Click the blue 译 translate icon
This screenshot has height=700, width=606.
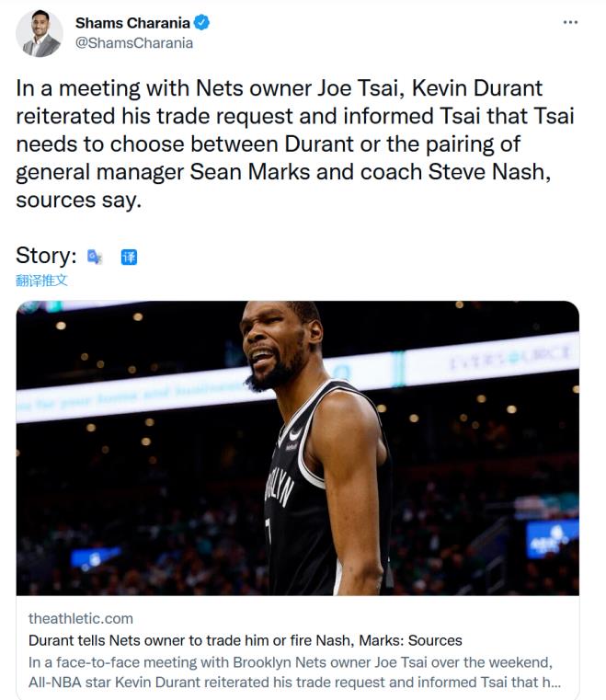(x=129, y=257)
